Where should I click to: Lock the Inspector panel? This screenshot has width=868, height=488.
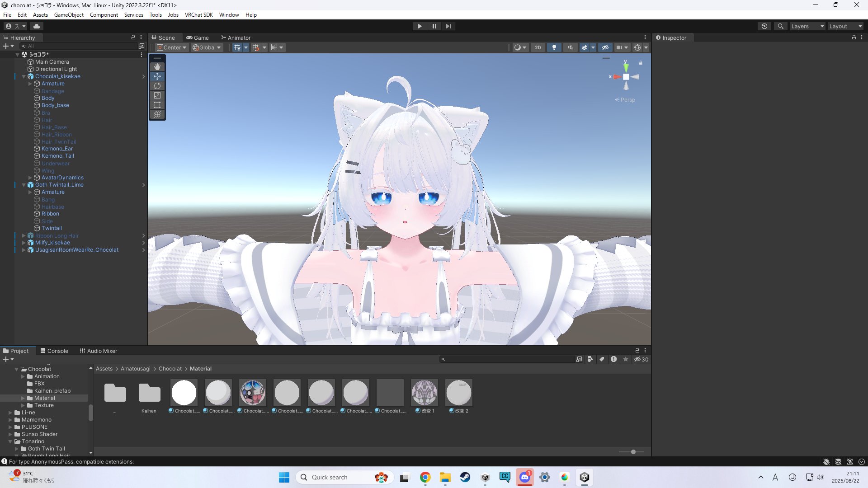(854, 38)
